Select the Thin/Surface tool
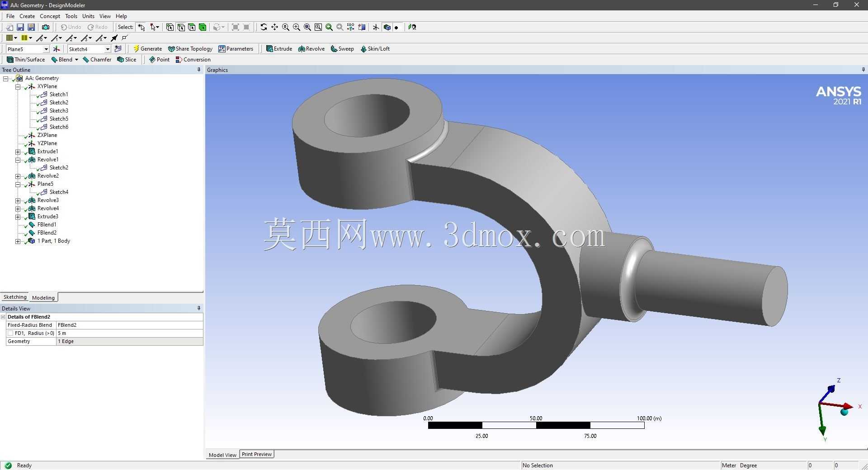This screenshot has width=868, height=470. coord(26,60)
